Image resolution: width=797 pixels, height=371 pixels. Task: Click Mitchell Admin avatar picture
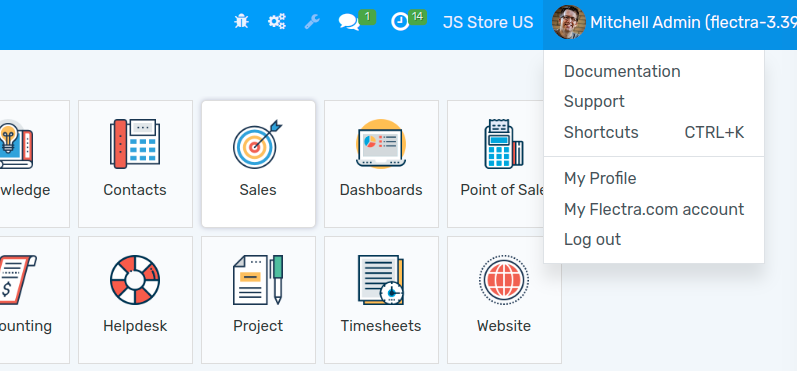pyautogui.click(x=569, y=22)
